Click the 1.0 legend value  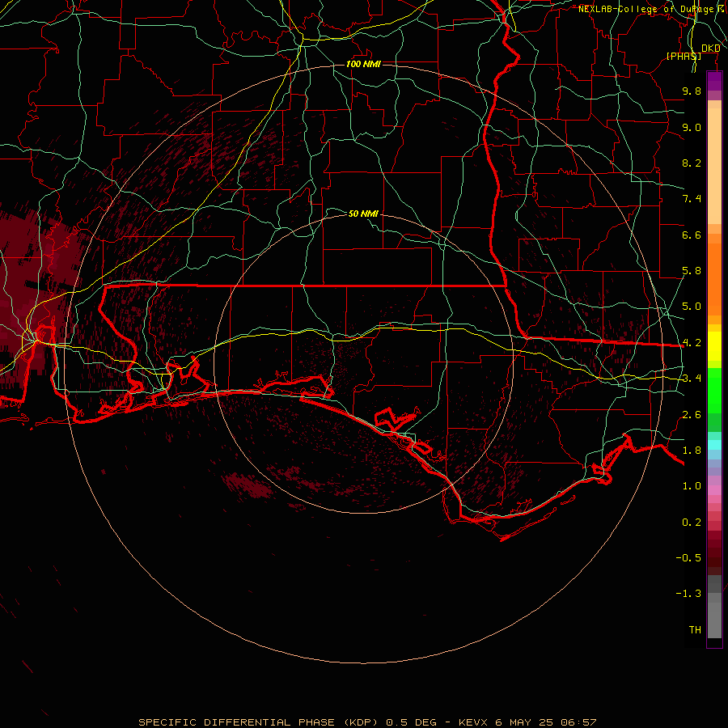pyautogui.click(x=692, y=486)
